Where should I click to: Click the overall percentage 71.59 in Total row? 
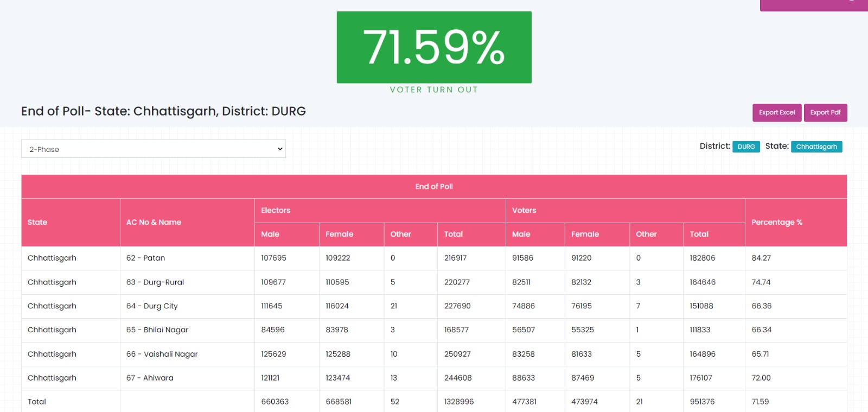point(760,402)
